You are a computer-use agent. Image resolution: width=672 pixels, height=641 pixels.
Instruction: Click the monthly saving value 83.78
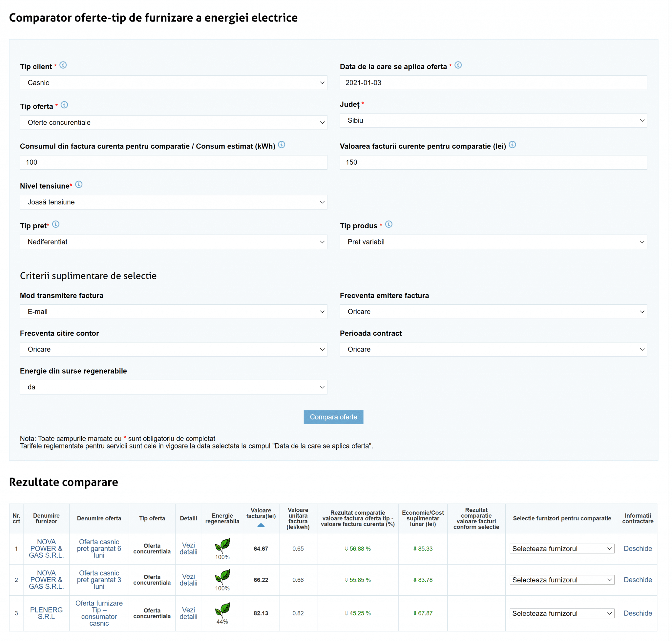[423, 580]
